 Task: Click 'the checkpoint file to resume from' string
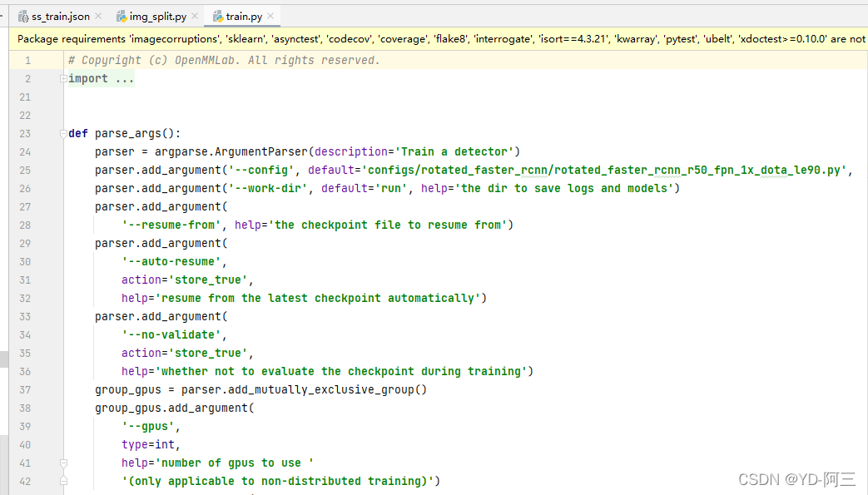388,225
